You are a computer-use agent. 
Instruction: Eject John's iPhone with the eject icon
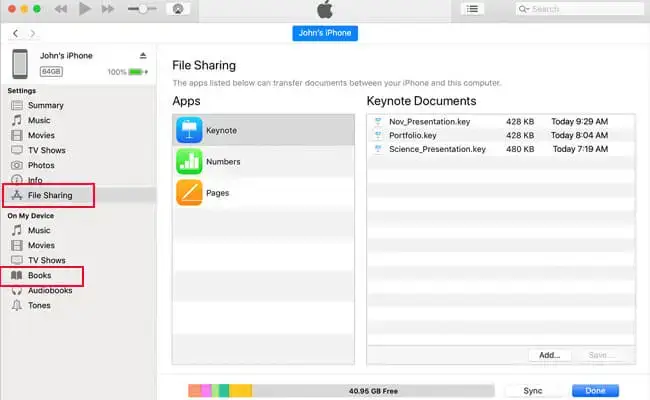point(143,56)
